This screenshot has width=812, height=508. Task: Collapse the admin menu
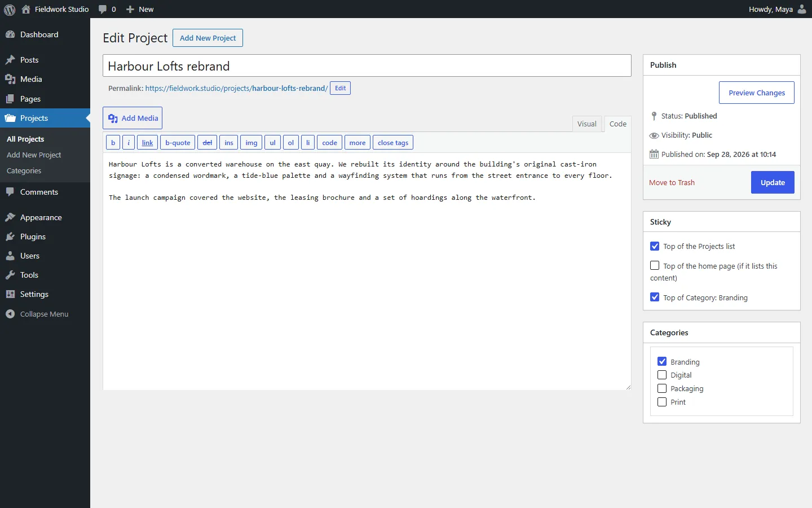tap(37, 314)
